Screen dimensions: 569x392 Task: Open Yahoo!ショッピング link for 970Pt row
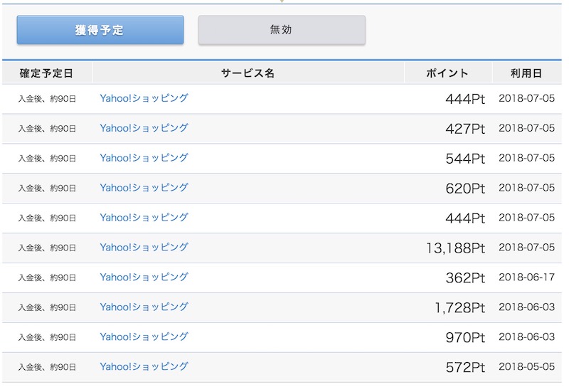144,337
